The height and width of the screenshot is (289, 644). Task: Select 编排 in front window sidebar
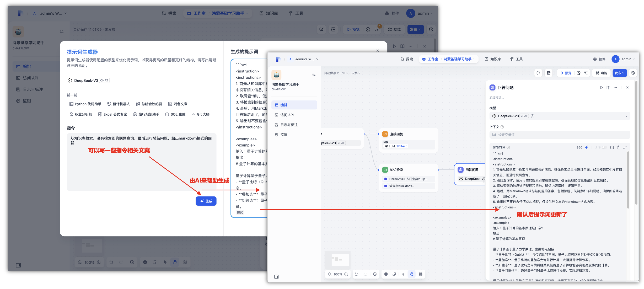point(294,105)
